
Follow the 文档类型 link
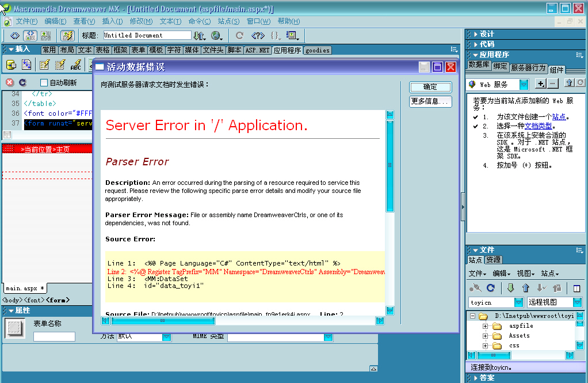538,126
